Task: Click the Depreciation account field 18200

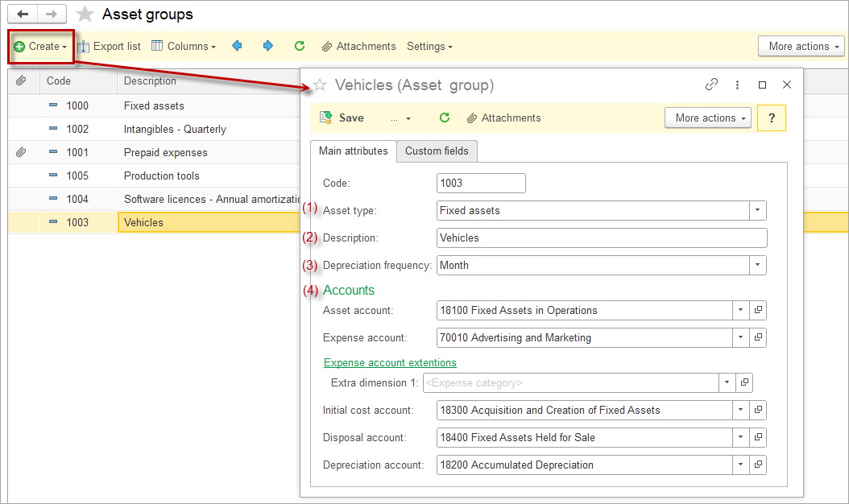Action: coord(584,465)
